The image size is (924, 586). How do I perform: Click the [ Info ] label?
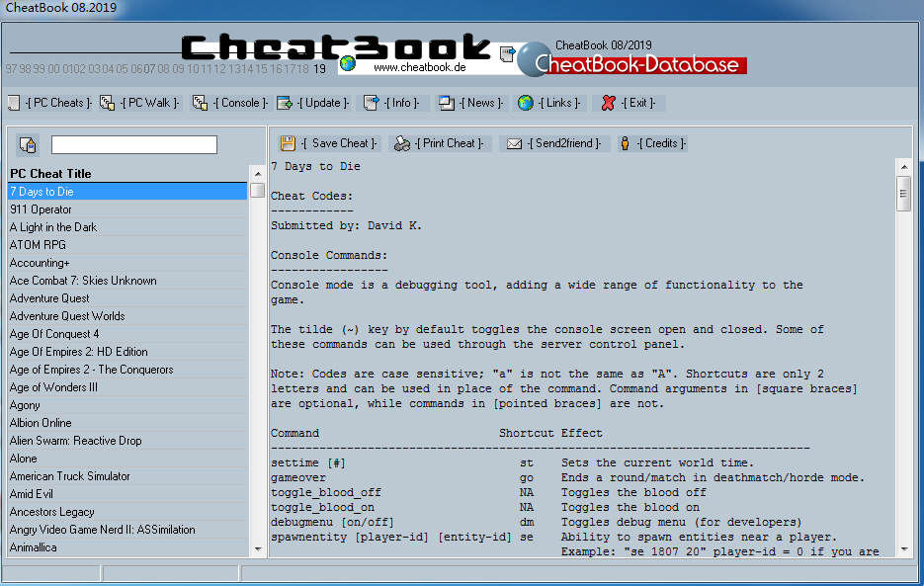pyautogui.click(x=402, y=103)
